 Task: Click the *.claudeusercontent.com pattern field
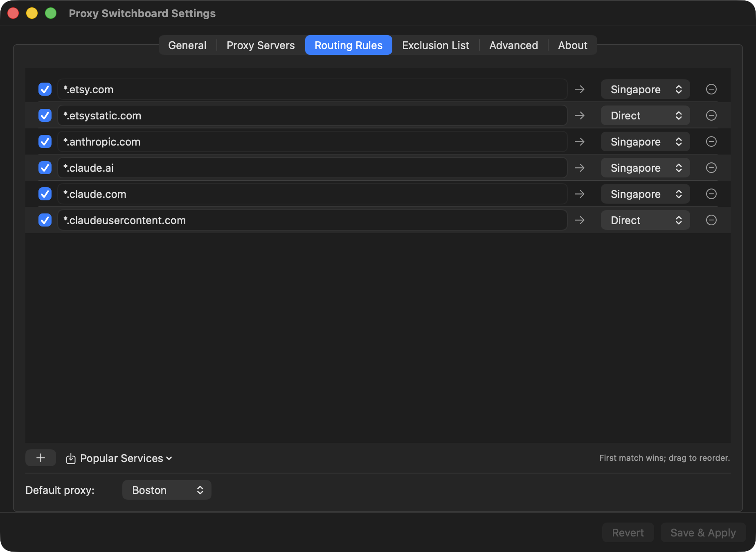pos(313,220)
